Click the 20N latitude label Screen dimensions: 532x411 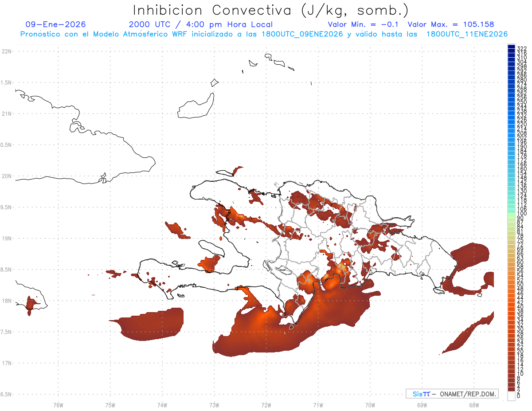coord(7,176)
